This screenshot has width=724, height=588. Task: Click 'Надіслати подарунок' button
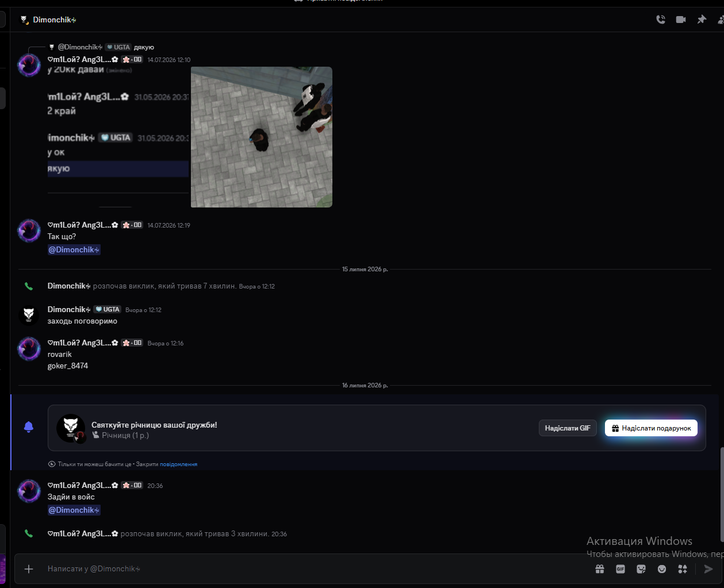pyautogui.click(x=651, y=428)
